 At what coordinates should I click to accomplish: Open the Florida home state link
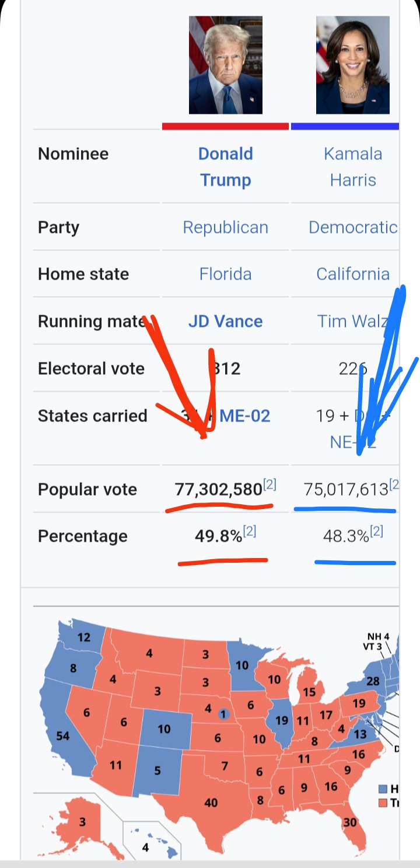[225, 274]
